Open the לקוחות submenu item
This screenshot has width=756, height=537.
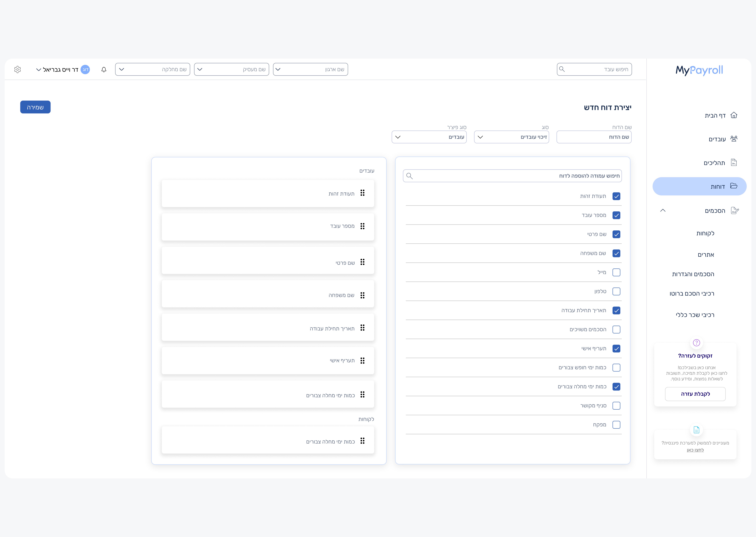705,233
